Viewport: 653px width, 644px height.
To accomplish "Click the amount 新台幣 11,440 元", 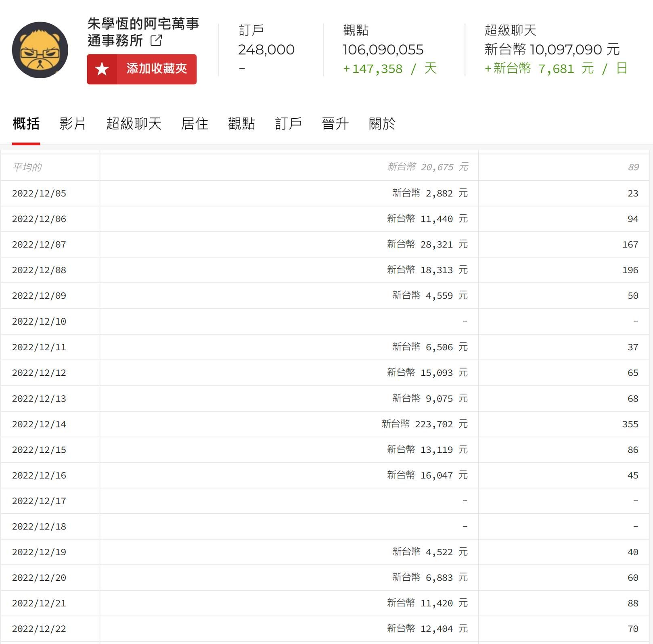I will click(427, 219).
